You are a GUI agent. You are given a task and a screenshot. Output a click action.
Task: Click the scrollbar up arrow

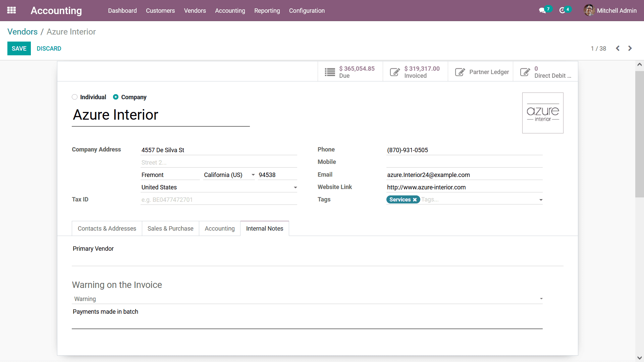640,65
